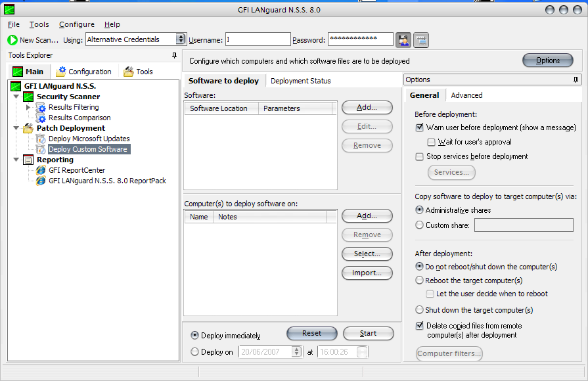The height and width of the screenshot is (381, 588).
Task: Click the Patch Deployment folder icon
Action: coord(28,128)
